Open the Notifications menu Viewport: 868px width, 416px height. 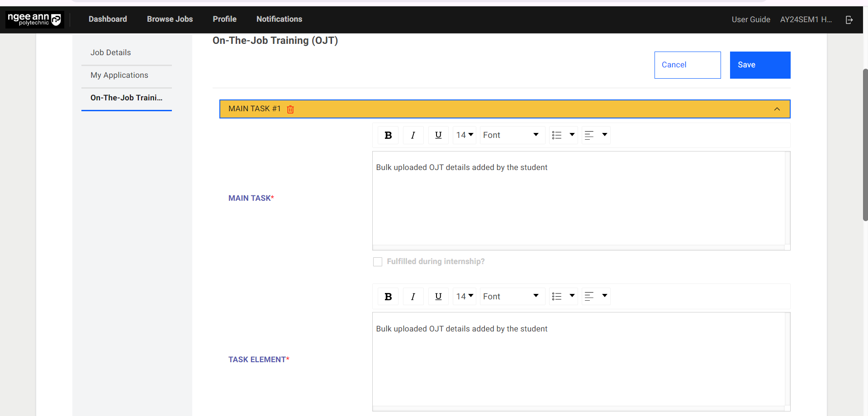click(x=279, y=19)
